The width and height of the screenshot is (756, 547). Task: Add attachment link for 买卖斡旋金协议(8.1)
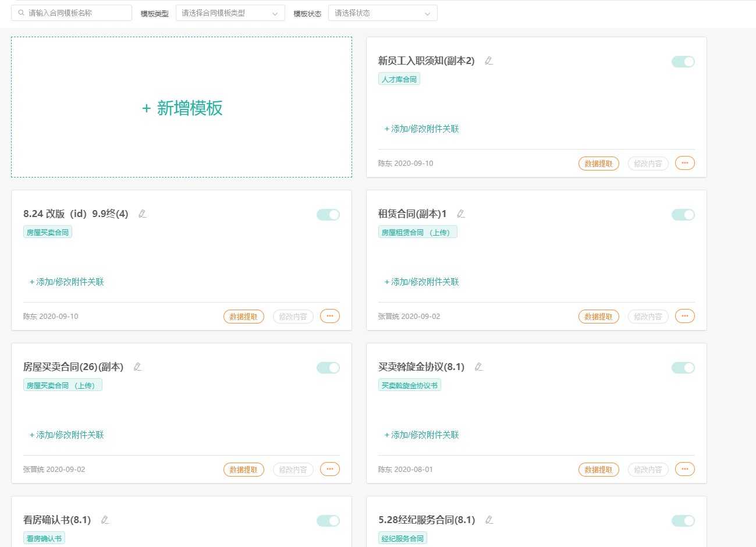422,435
